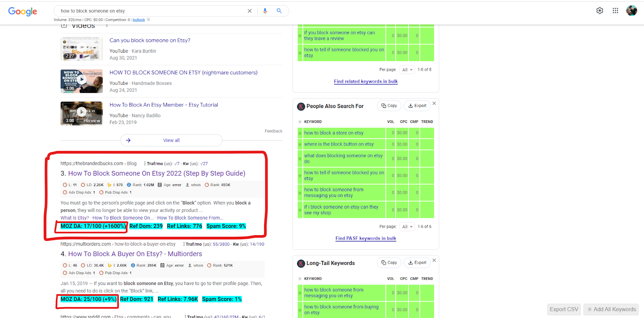Copy the People Also Search For keywords
Screen dimensions: 644x318
point(389,106)
